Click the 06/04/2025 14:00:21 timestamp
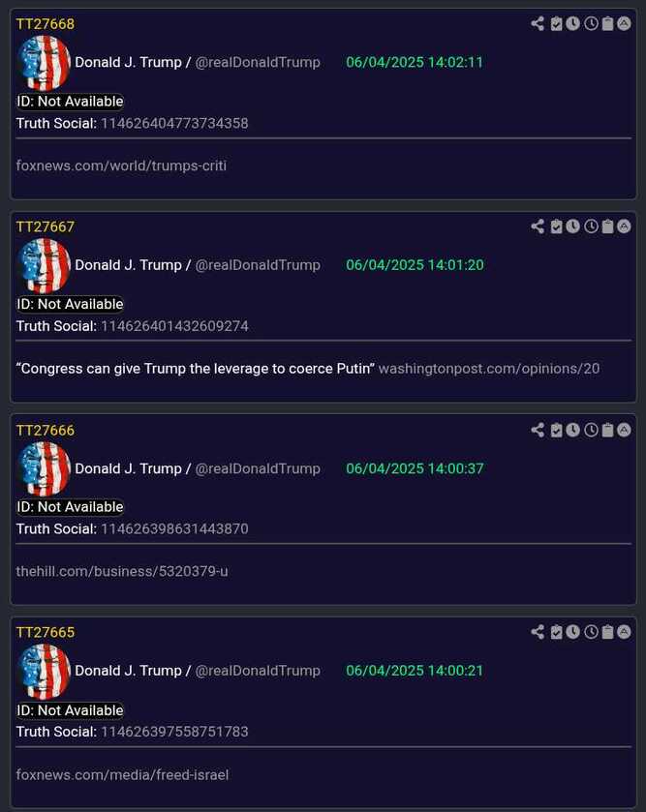Viewport: 646px width, 812px height. [x=415, y=671]
